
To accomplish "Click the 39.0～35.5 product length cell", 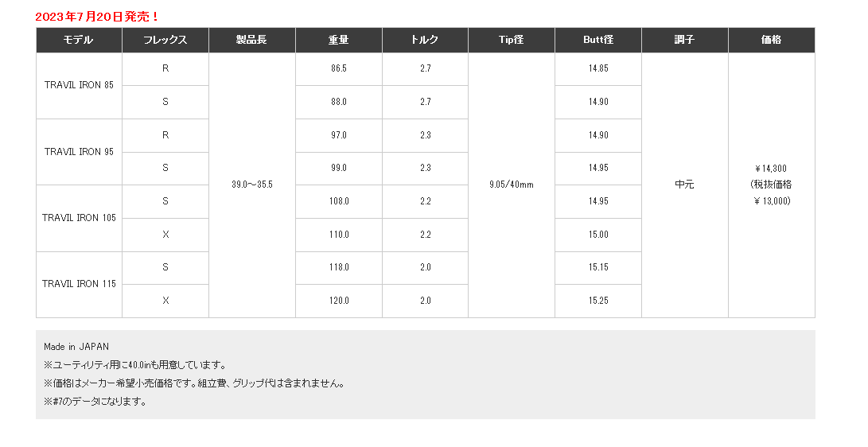I will click(252, 185).
